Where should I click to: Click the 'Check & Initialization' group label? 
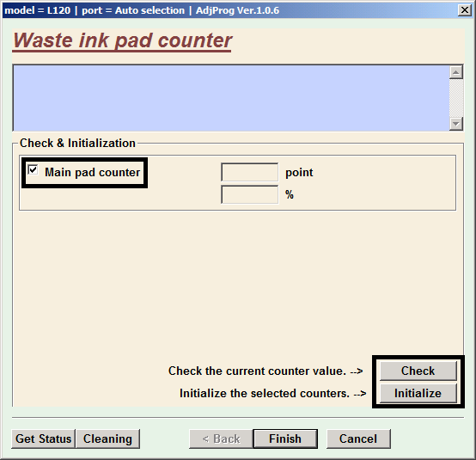pyautogui.click(x=77, y=143)
